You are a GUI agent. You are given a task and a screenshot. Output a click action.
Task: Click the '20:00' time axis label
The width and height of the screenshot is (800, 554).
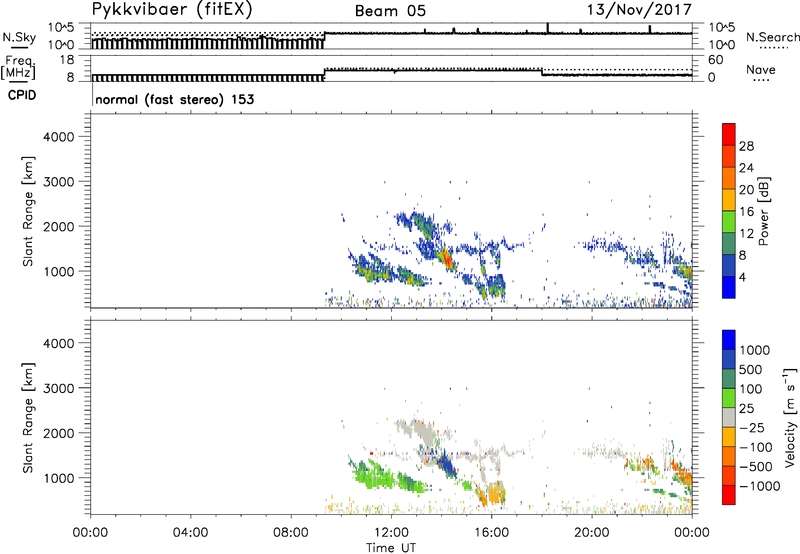pyautogui.click(x=592, y=532)
